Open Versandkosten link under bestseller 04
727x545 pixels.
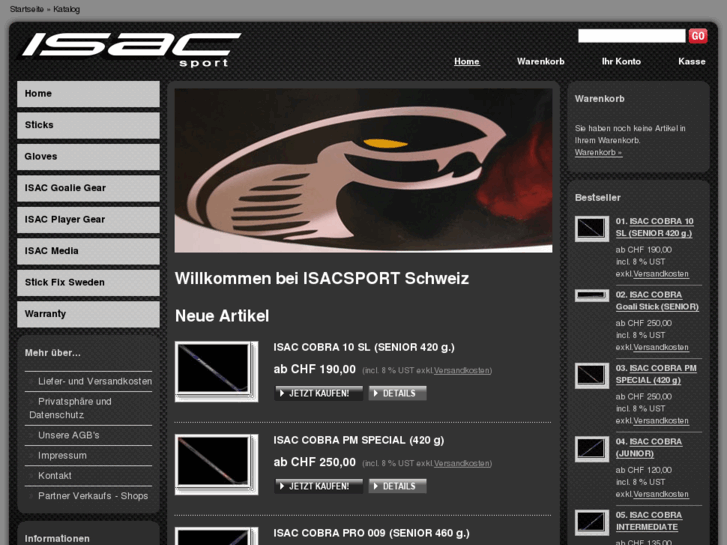(x=661, y=494)
